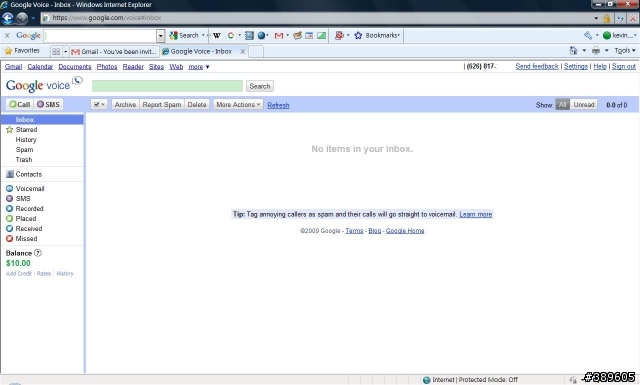Click Send feedback link
This screenshot has height=385, width=640.
[x=537, y=66]
